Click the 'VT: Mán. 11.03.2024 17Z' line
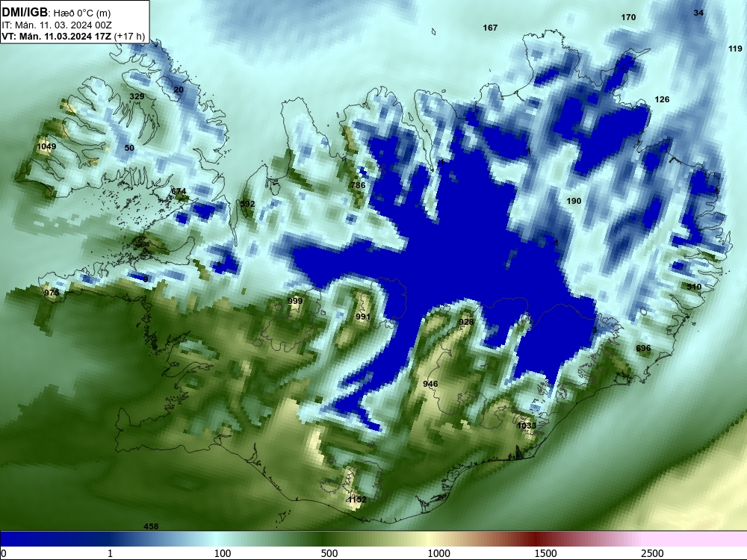The image size is (747, 560). (57, 36)
